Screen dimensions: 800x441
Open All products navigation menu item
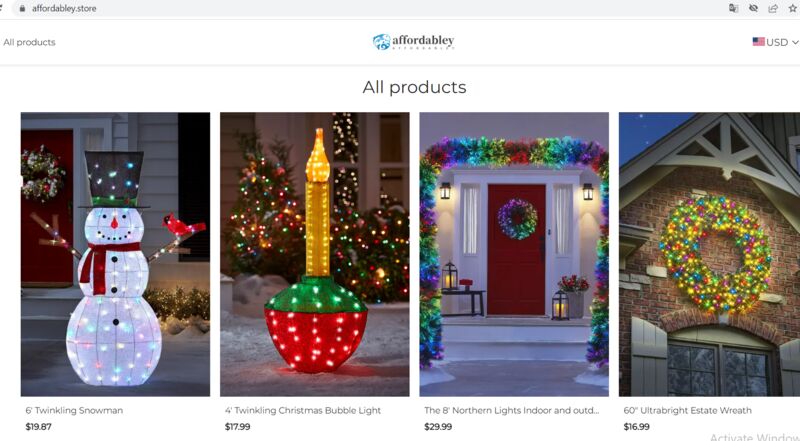coord(29,42)
